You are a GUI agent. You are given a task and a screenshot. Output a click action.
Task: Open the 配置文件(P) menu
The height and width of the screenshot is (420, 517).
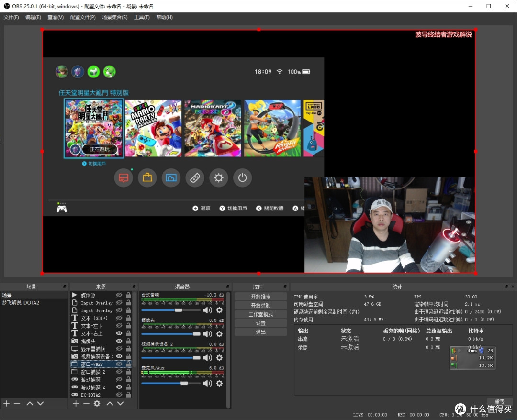click(83, 17)
